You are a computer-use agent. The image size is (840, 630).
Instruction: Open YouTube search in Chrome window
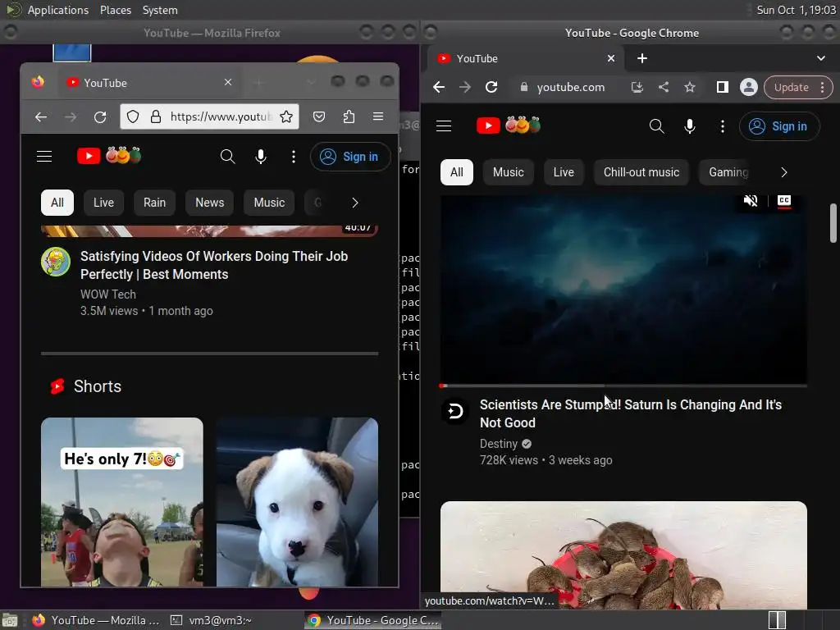(x=657, y=126)
